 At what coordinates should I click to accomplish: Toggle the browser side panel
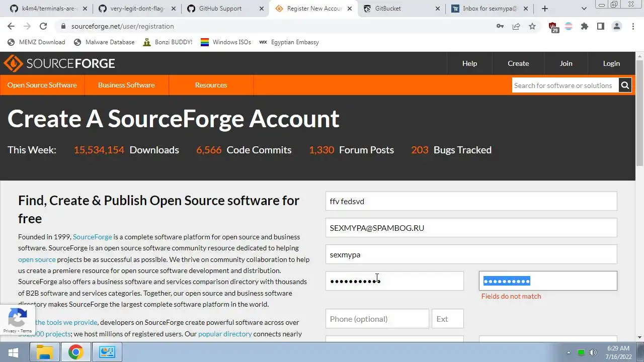click(x=601, y=26)
